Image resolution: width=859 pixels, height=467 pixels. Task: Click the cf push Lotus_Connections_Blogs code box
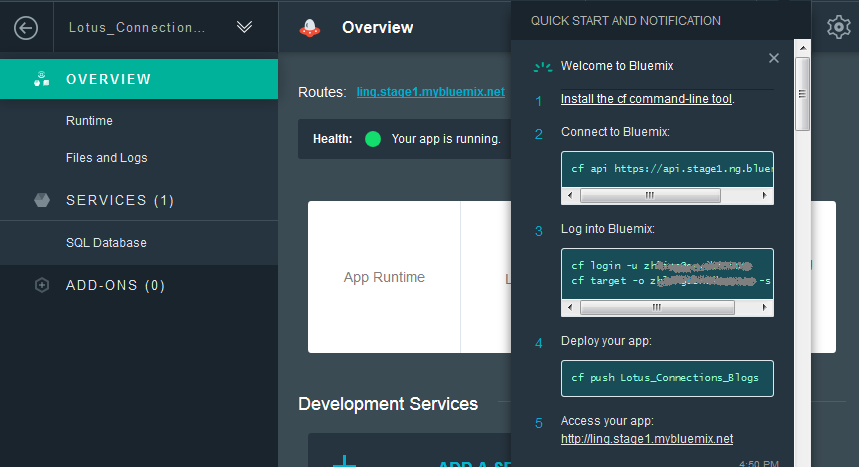(x=667, y=378)
